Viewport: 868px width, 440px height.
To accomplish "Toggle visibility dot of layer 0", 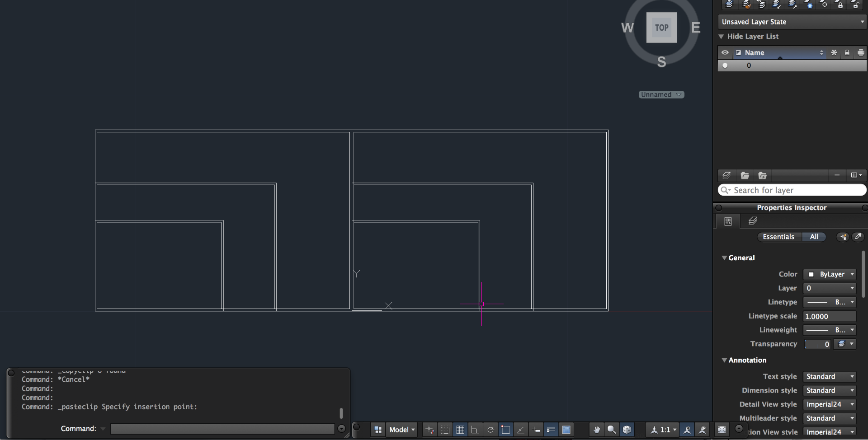I will tap(725, 66).
